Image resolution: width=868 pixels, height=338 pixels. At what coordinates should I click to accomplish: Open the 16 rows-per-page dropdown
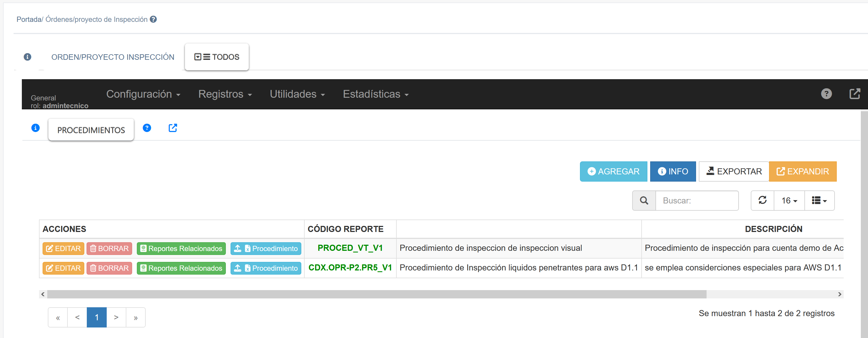click(789, 200)
